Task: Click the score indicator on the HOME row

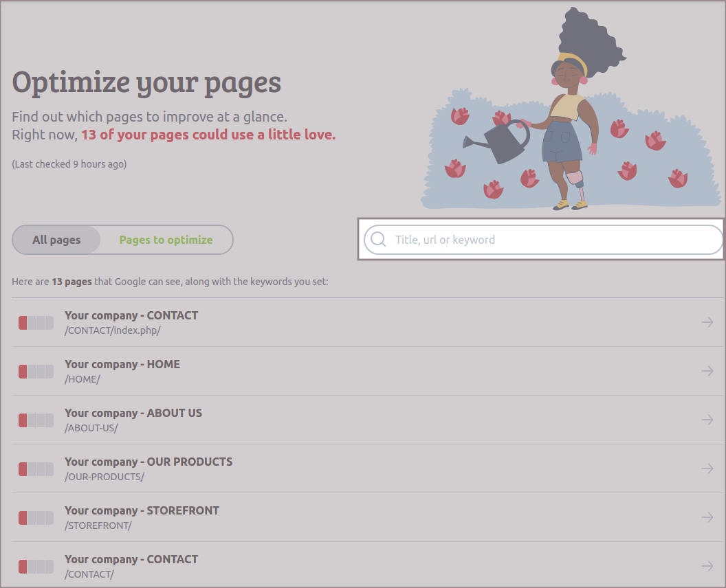Action: 36,372
